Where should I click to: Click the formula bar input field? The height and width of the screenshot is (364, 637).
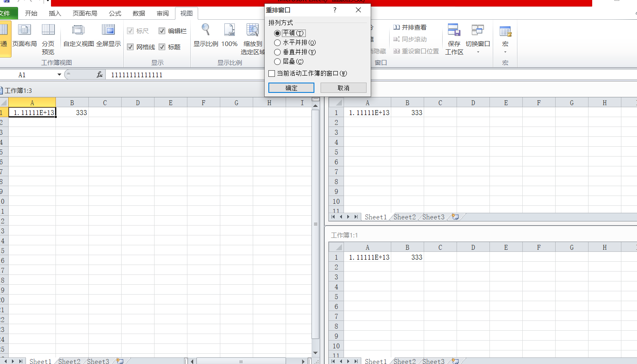[x=185, y=75]
